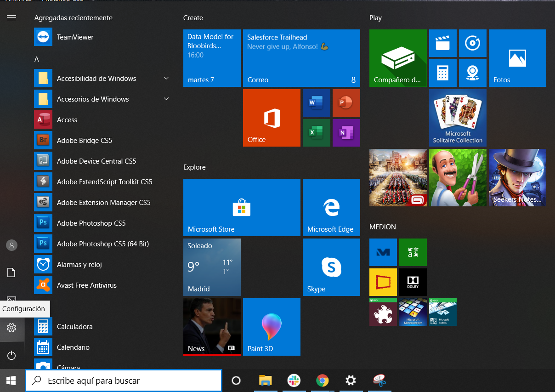Open the green translator tile

(x=413, y=252)
